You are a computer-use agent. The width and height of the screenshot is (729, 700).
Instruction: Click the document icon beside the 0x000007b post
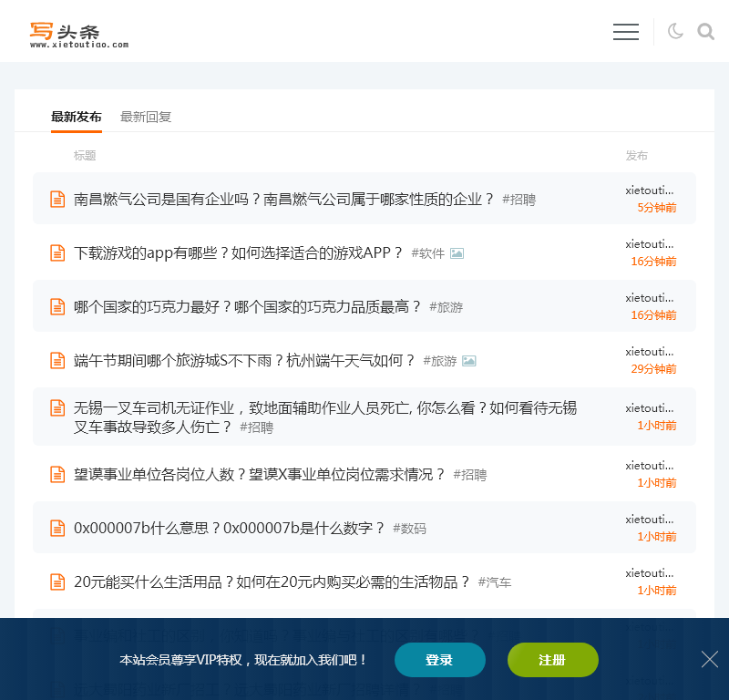click(x=56, y=528)
